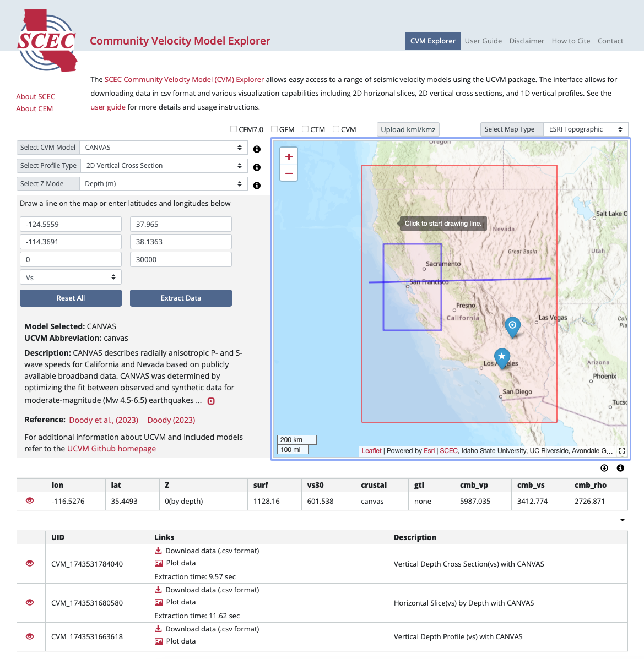Click download icon for CVM_1743531680580
Image resolution: width=644 pixels, height=659 pixels.
[x=159, y=590]
